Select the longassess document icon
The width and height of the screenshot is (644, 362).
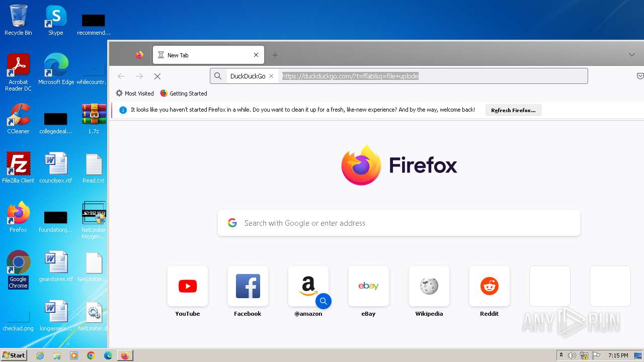click(56, 316)
